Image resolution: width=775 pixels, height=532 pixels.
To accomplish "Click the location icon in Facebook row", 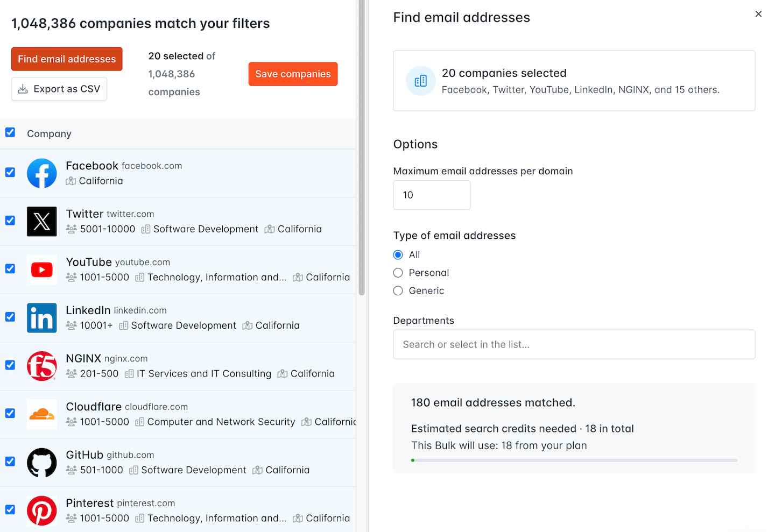I will [71, 181].
